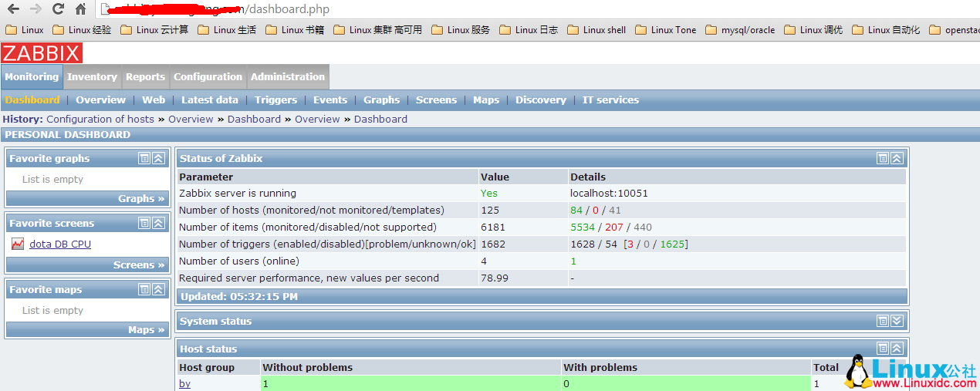This screenshot has height=391, width=980.
Task: Open the Screens submenu item
Action: tap(436, 99)
